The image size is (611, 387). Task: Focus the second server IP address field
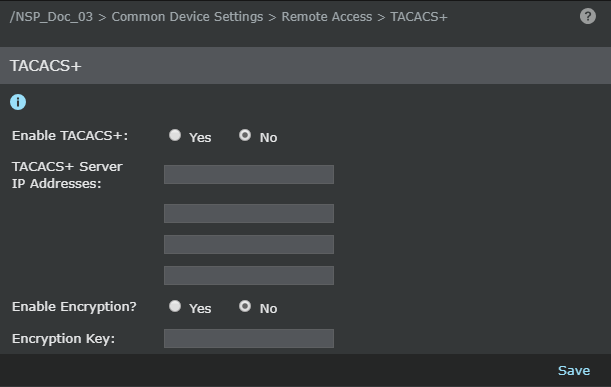click(x=249, y=213)
